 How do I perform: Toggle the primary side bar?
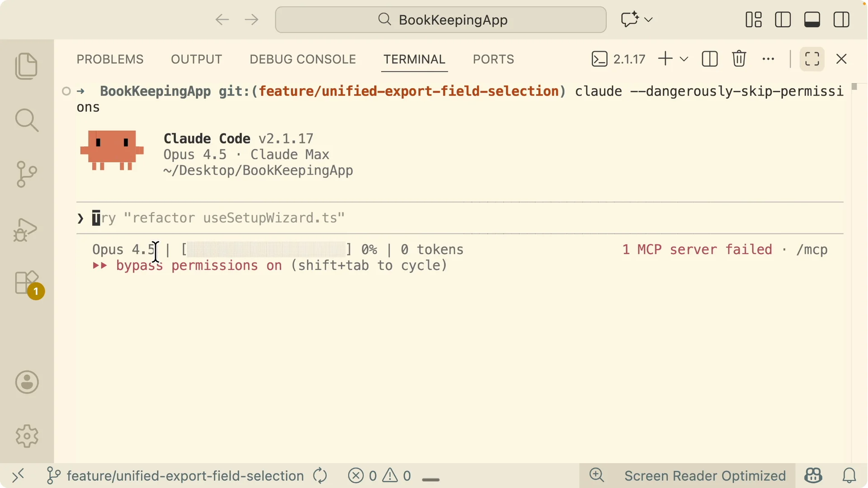783,19
